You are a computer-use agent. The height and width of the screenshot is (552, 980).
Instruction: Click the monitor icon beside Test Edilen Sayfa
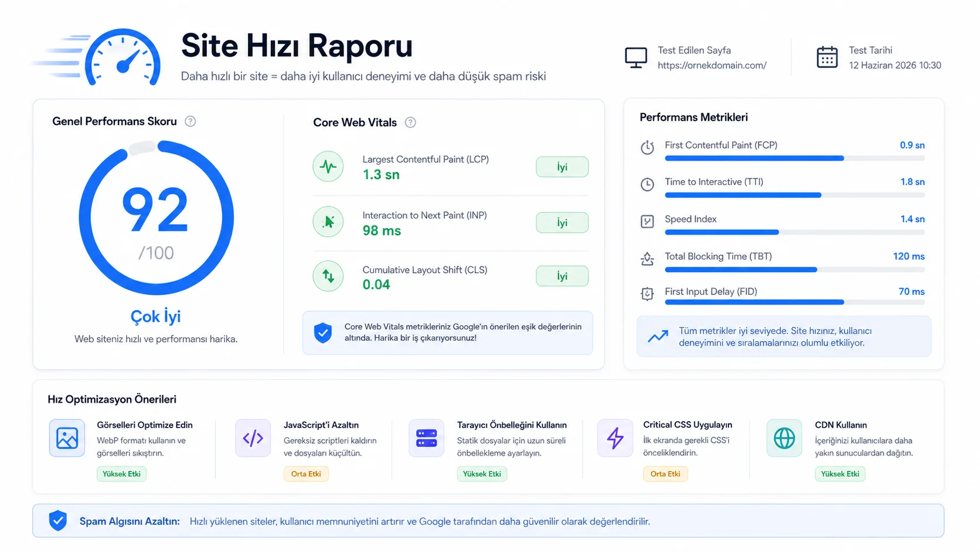click(636, 57)
